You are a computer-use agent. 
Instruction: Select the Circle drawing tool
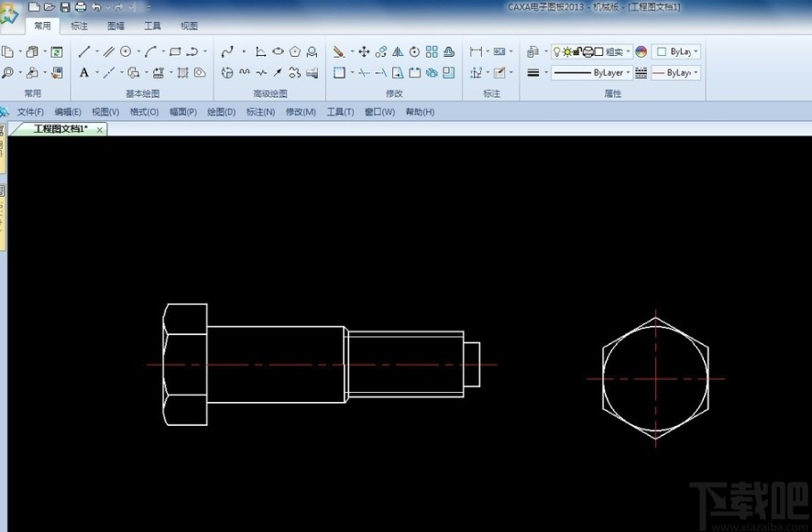(x=126, y=51)
